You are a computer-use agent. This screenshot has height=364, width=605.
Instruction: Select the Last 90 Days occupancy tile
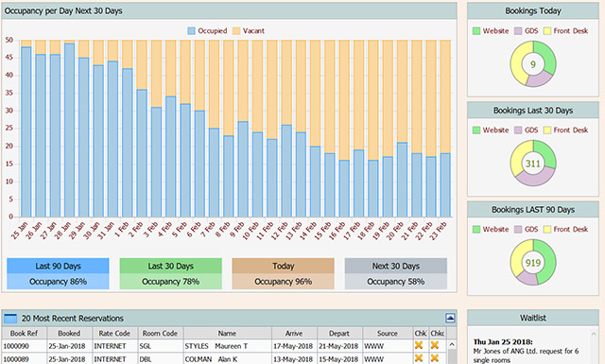pyautogui.click(x=58, y=273)
